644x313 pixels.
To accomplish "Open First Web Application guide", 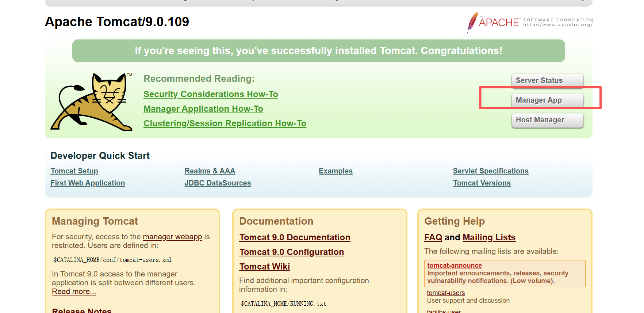I will click(x=88, y=183).
